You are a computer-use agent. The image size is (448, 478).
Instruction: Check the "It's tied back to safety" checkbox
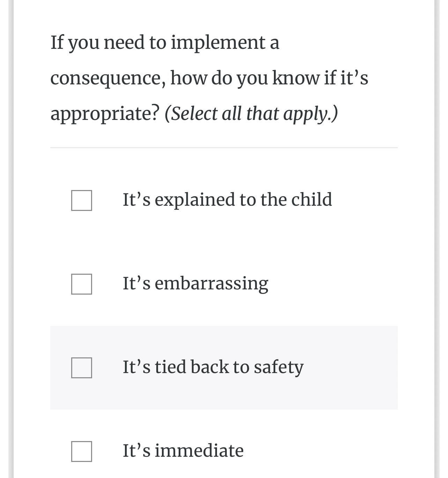pyautogui.click(x=81, y=367)
